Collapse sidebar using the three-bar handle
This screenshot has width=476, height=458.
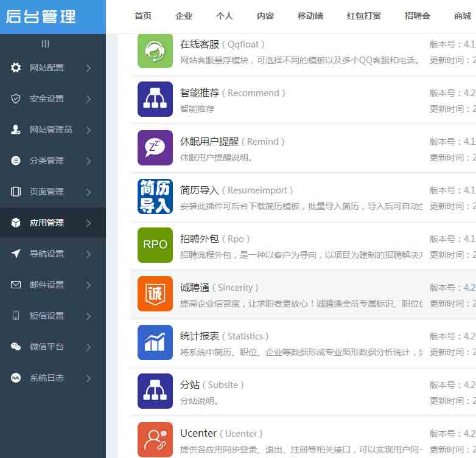coord(45,44)
